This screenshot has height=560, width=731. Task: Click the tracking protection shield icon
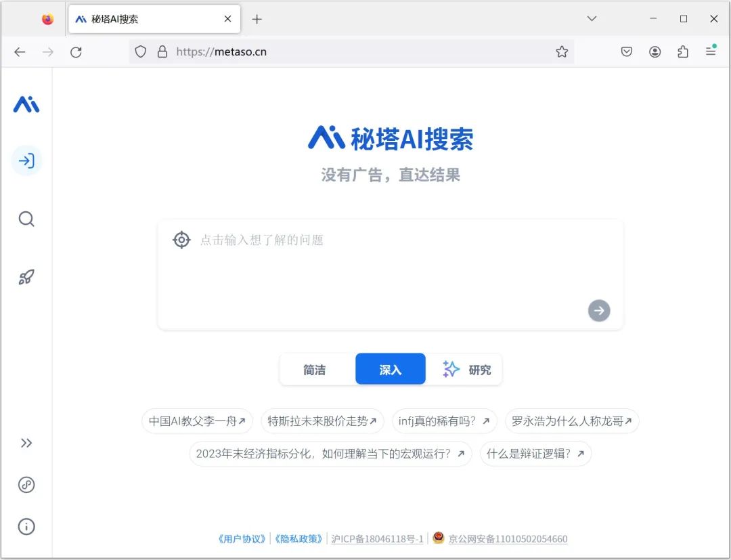point(140,51)
